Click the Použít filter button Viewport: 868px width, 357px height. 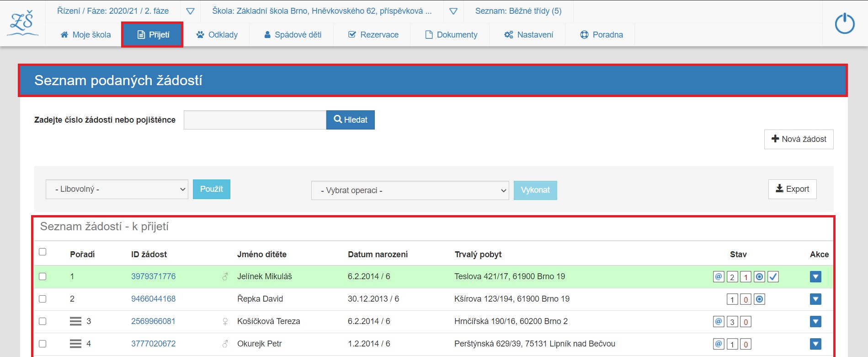click(x=212, y=189)
